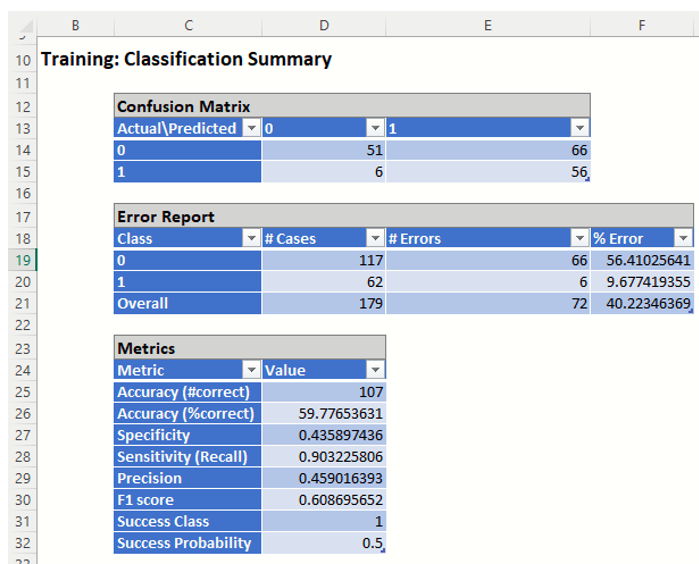
Task: Select the Overall % Error cell 40.22346369
Action: point(641,303)
